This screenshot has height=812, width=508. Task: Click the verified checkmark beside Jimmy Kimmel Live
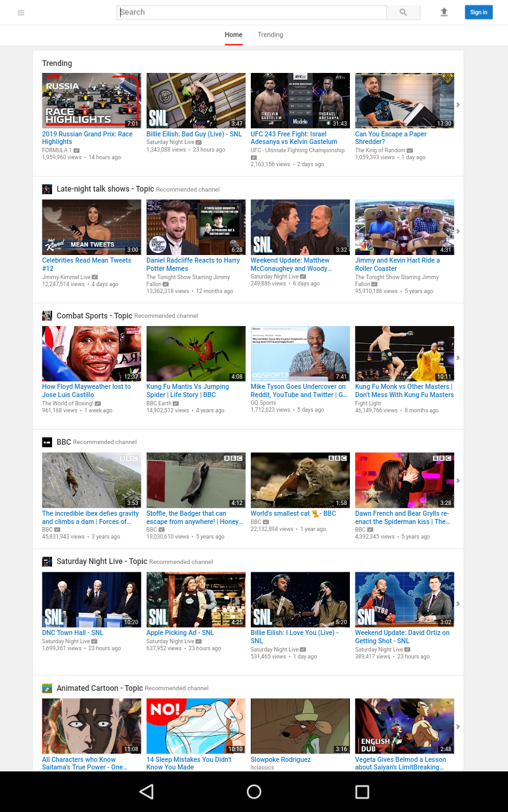click(x=95, y=277)
